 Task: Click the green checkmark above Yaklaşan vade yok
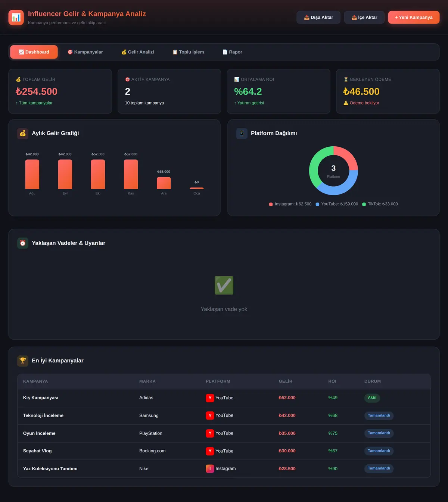point(224,286)
